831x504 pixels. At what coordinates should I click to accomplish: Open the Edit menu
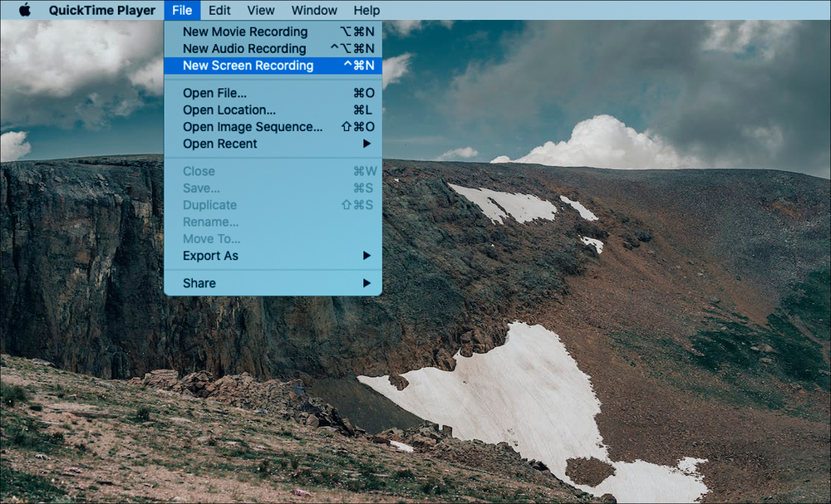click(219, 10)
